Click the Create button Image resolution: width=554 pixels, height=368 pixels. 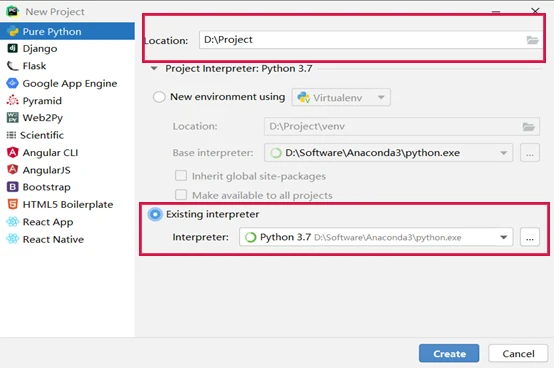449,354
